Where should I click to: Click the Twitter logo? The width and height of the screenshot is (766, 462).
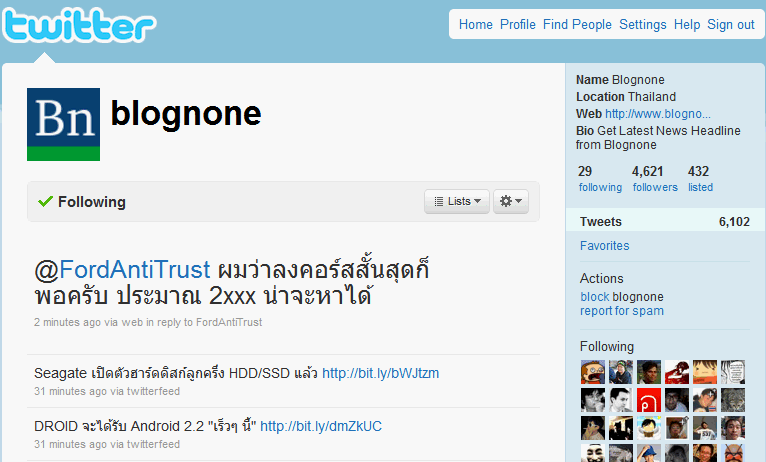click(79, 25)
